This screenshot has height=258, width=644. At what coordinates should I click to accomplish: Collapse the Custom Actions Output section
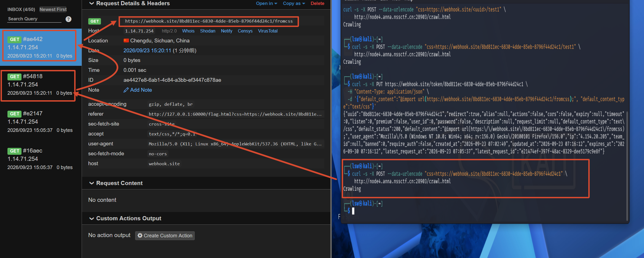pos(92,218)
